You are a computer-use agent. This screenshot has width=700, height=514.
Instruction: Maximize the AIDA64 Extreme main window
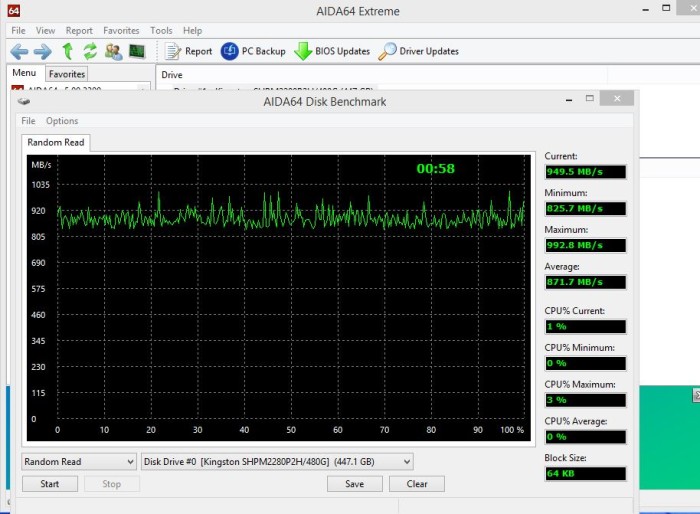point(666,8)
